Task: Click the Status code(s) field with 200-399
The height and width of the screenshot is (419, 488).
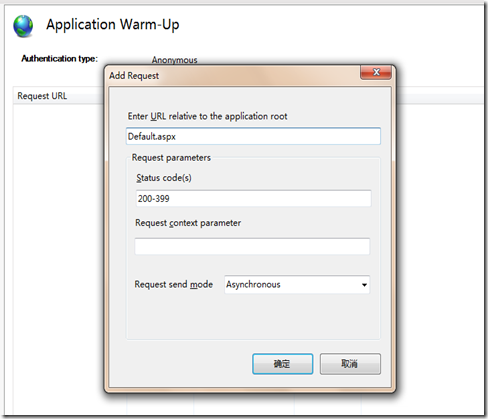Action: (253, 198)
